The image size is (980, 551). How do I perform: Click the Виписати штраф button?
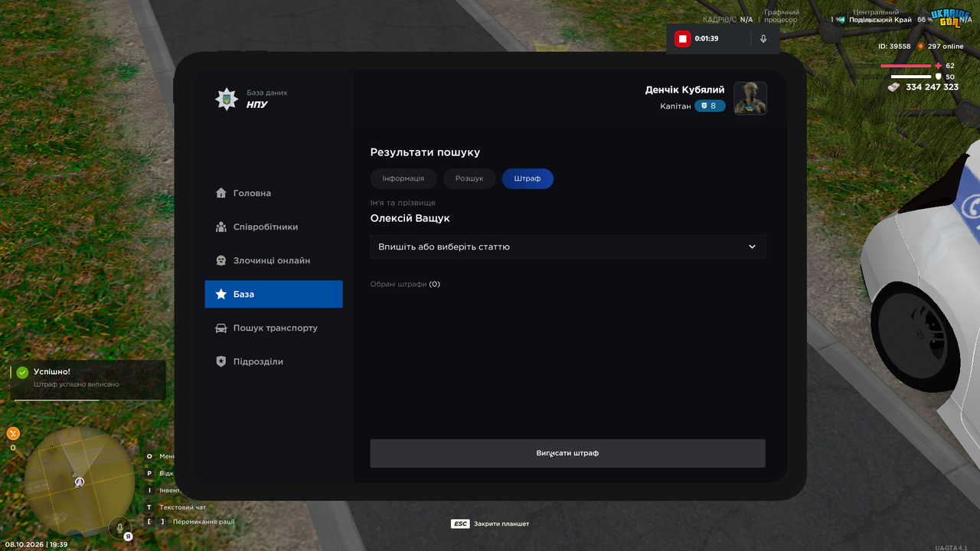[568, 453]
